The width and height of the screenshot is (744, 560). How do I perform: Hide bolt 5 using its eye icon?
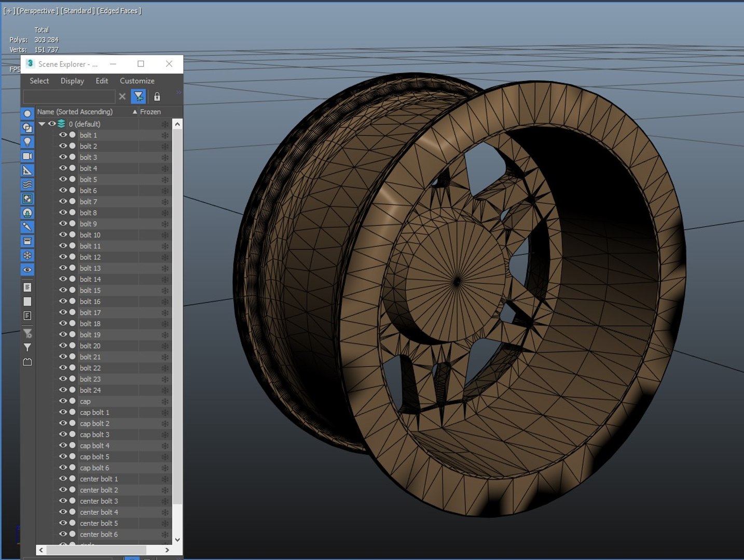pyautogui.click(x=63, y=179)
